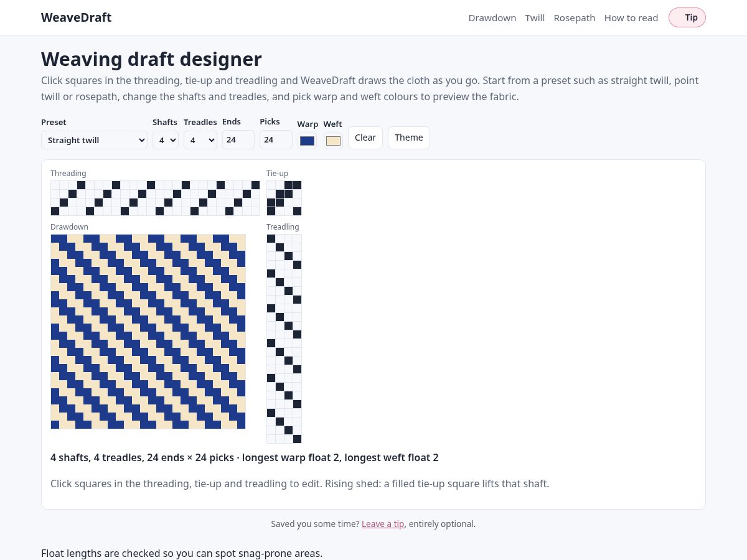
Task: Click the Theme button
Action: pyautogui.click(x=409, y=138)
